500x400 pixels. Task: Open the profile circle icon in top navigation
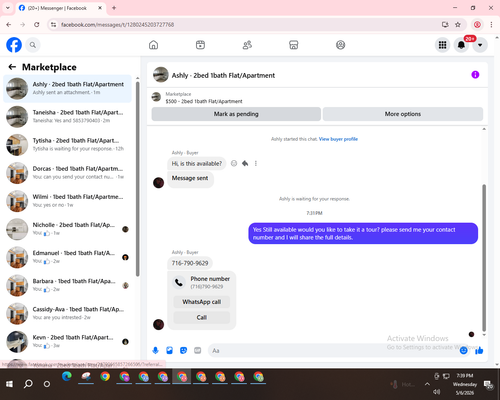point(340,45)
